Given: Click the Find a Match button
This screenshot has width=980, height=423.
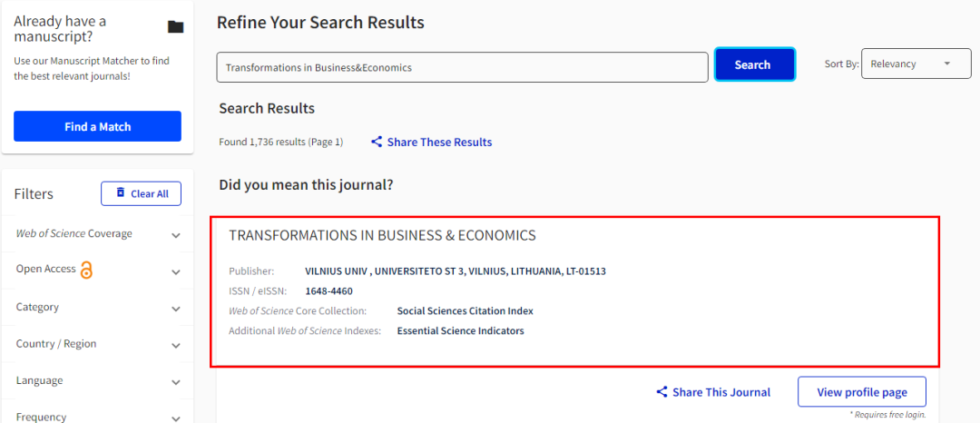Looking at the screenshot, I should point(97,126).
